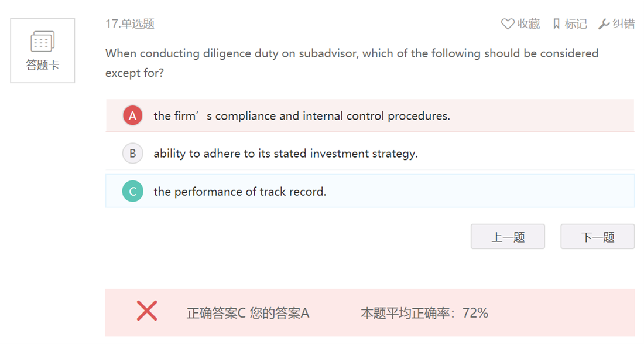Click the 标记 text label
This screenshot has width=644, height=344.
576,24
